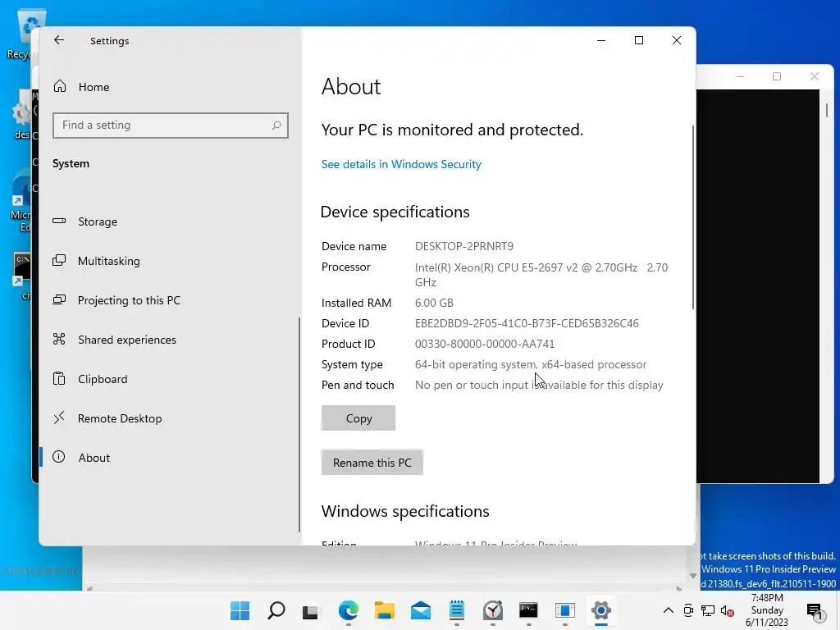The image size is (840, 630).
Task: Switch to the blue window app on taskbar
Action: point(564,610)
